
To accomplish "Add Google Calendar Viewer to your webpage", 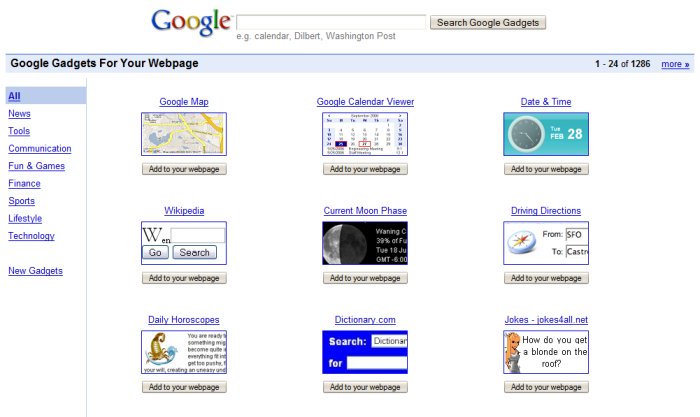I will click(x=365, y=169).
